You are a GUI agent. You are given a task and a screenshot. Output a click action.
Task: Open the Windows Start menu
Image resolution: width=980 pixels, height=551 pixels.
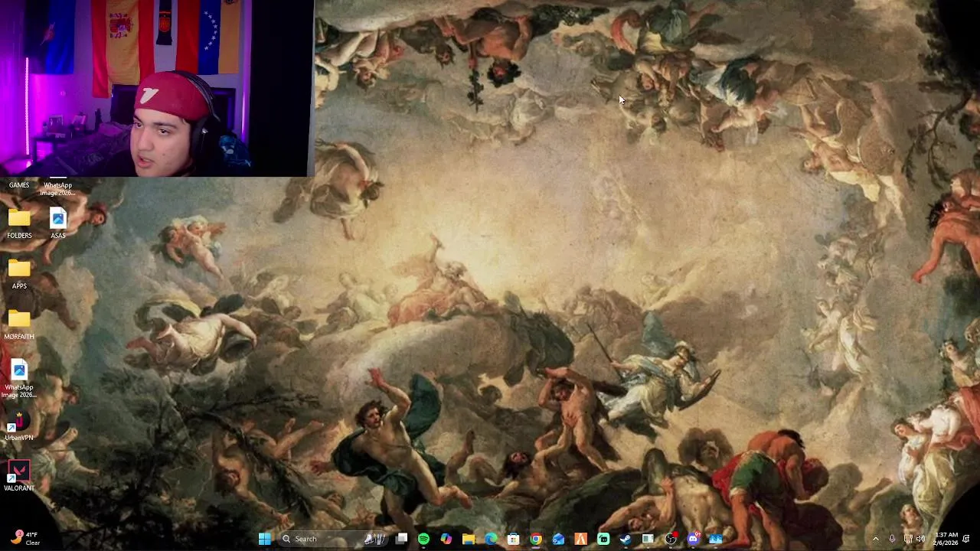264,539
